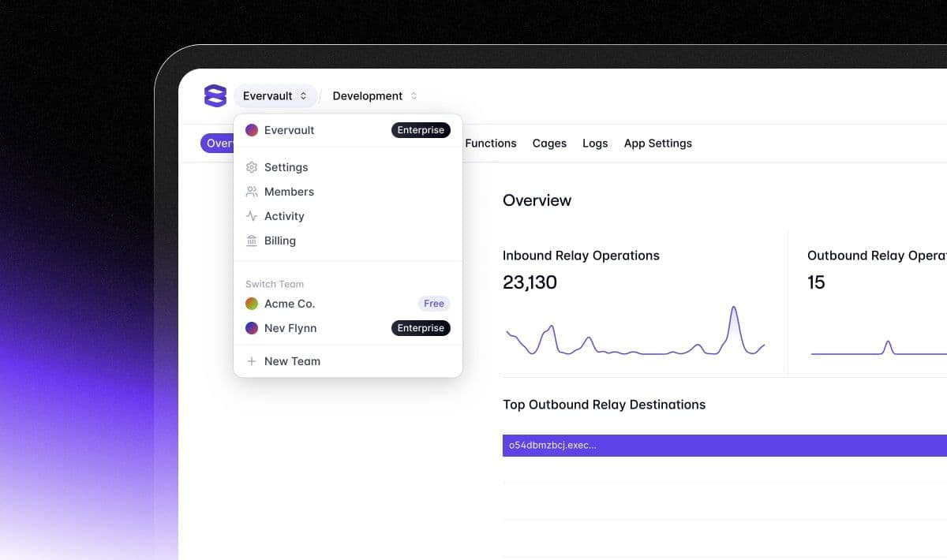947x560 pixels.
Task: Select the Overview tab pill
Action: (218, 144)
